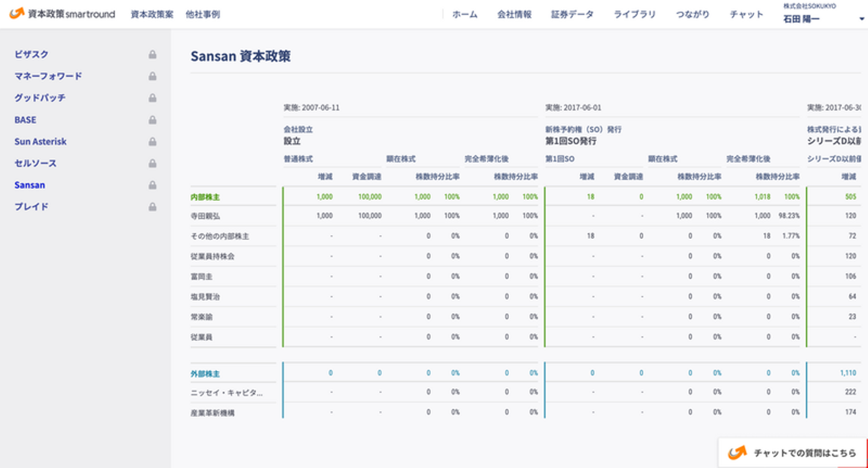Click the lock icon beside ビザスク
The height and width of the screenshot is (468, 868).
(153, 55)
